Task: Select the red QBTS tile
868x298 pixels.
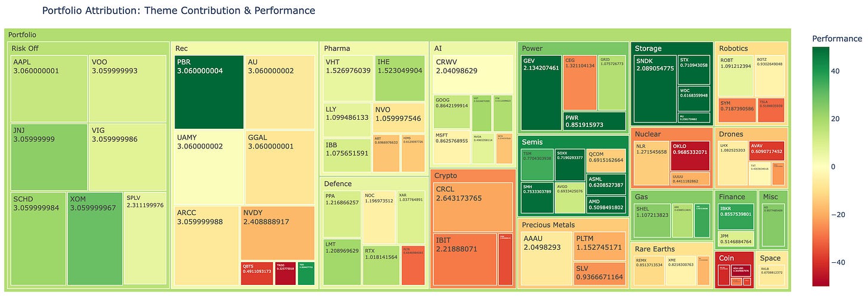Action: pos(257,273)
